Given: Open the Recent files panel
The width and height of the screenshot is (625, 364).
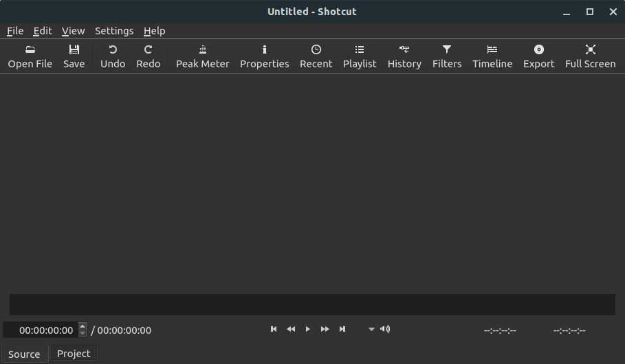Looking at the screenshot, I should click(316, 56).
